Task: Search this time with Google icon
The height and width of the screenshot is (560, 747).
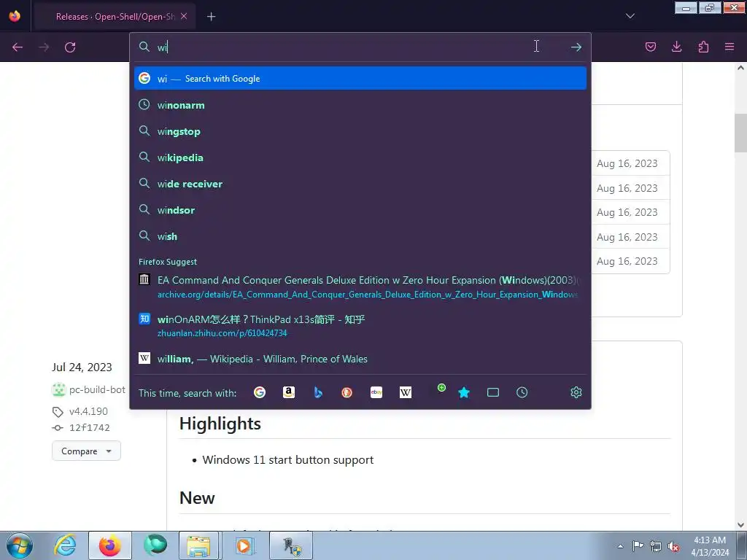Action: click(x=260, y=392)
